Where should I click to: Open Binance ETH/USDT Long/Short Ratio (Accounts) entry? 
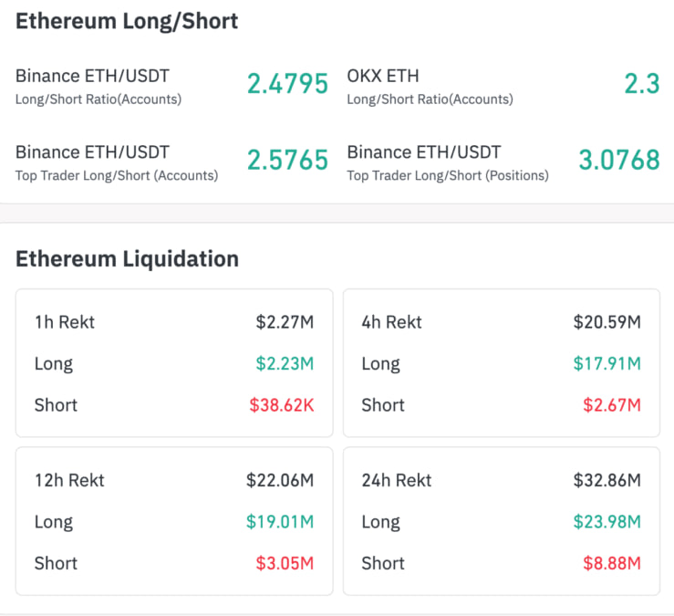[x=99, y=86]
